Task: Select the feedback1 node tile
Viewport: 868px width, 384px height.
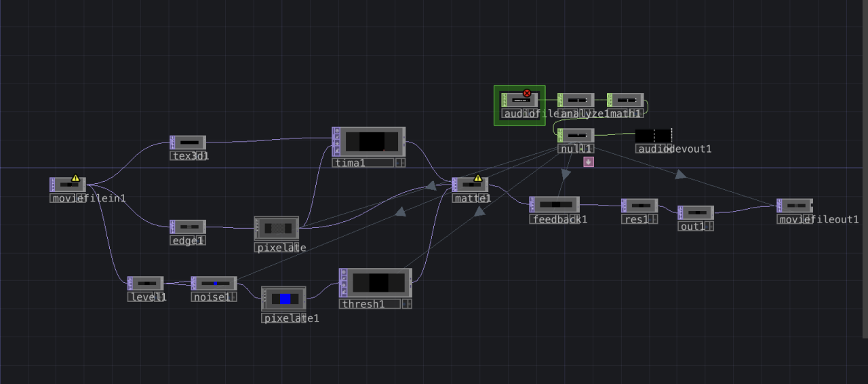Action: click(555, 204)
